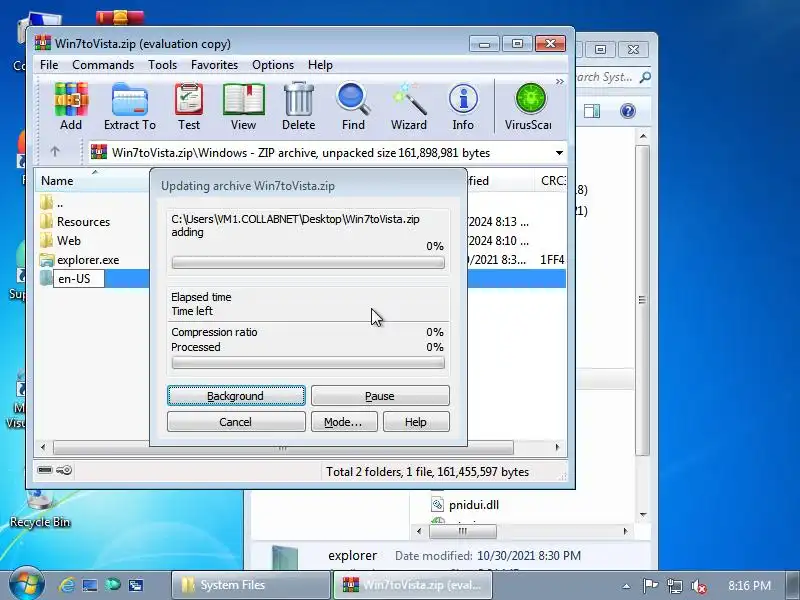This screenshot has height=600, width=800.
Task: Click the search magnifier in System Files window
Action: click(645, 77)
